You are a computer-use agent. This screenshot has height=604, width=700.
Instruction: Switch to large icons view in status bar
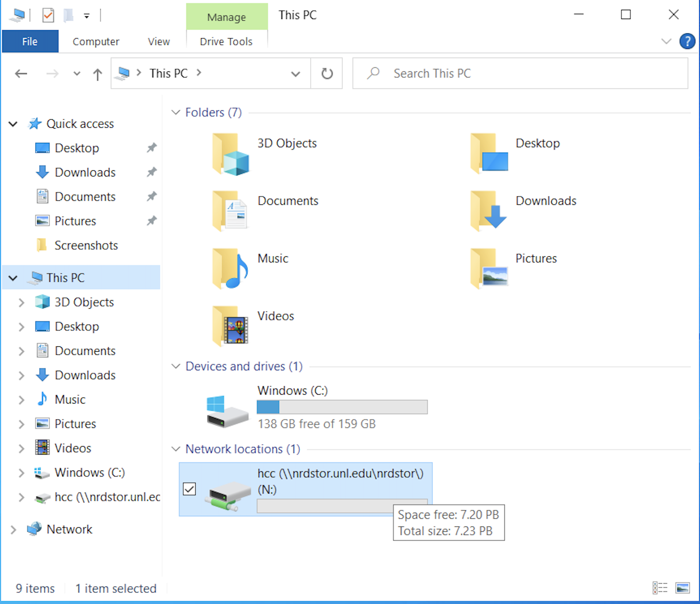click(x=682, y=588)
